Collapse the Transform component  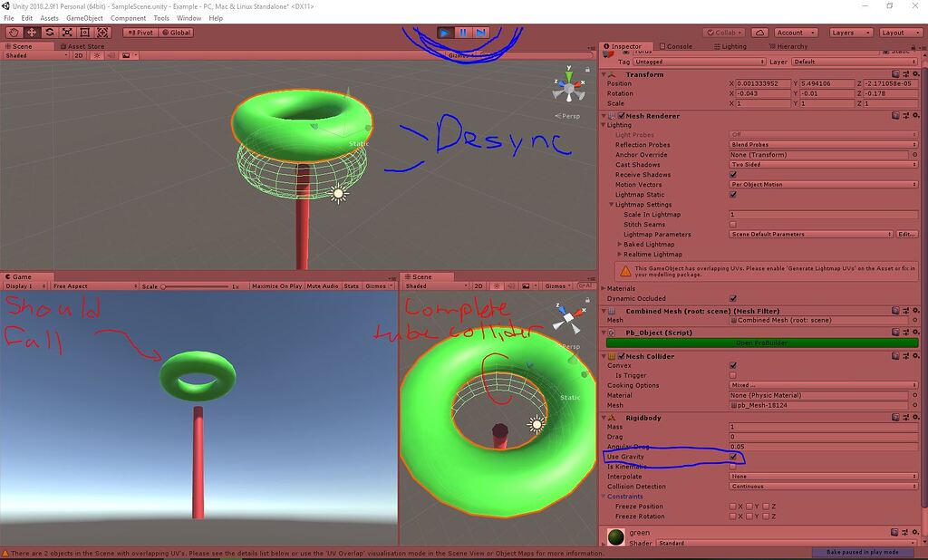point(602,73)
